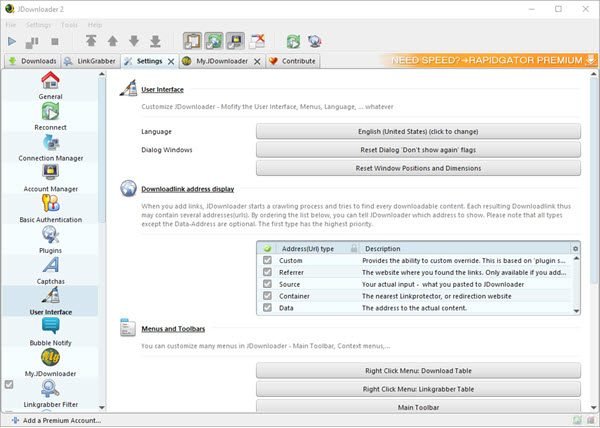Disable the Container address type checkbox

point(267,296)
